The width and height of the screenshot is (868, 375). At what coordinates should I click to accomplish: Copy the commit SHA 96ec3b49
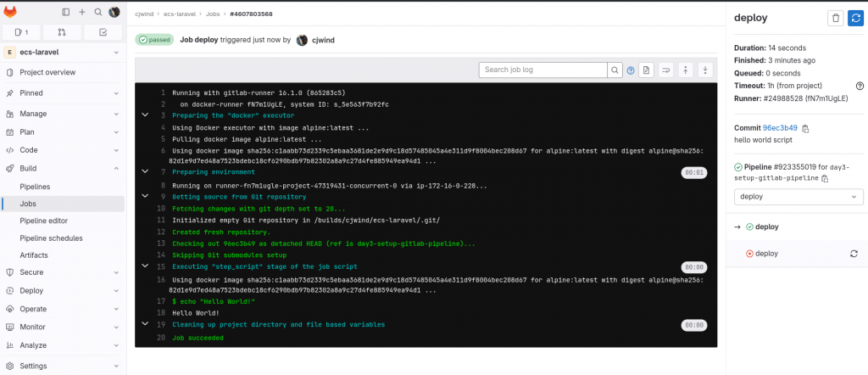805,128
